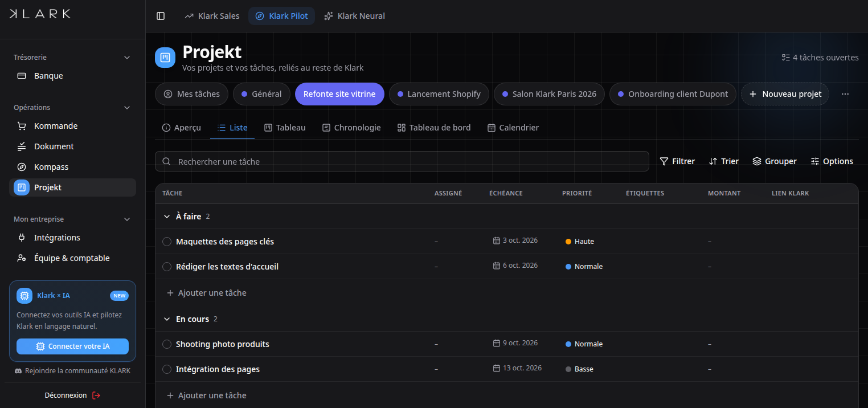Click Déconnexion to log out

click(x=72, y=395)
